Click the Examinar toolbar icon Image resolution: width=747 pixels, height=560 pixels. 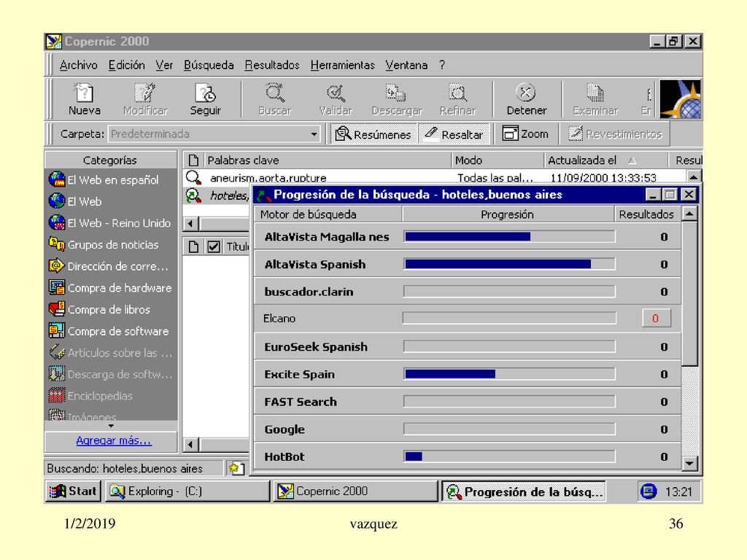(x=595, y=99)
